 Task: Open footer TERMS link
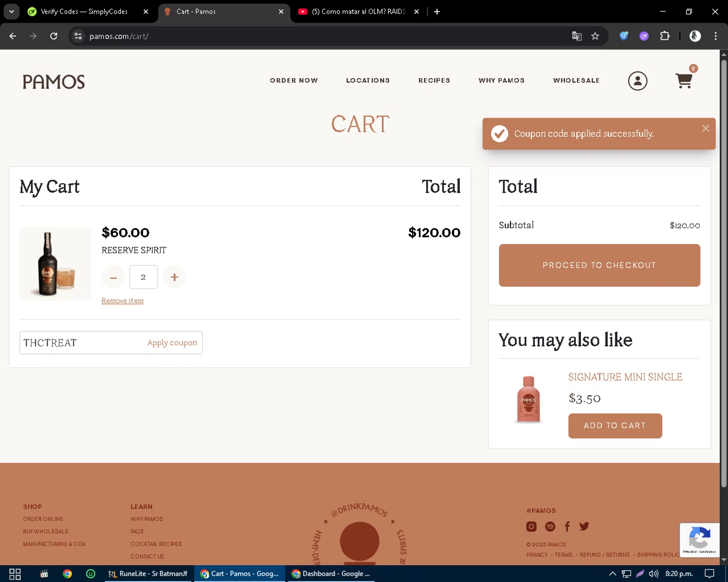[563, 555]
